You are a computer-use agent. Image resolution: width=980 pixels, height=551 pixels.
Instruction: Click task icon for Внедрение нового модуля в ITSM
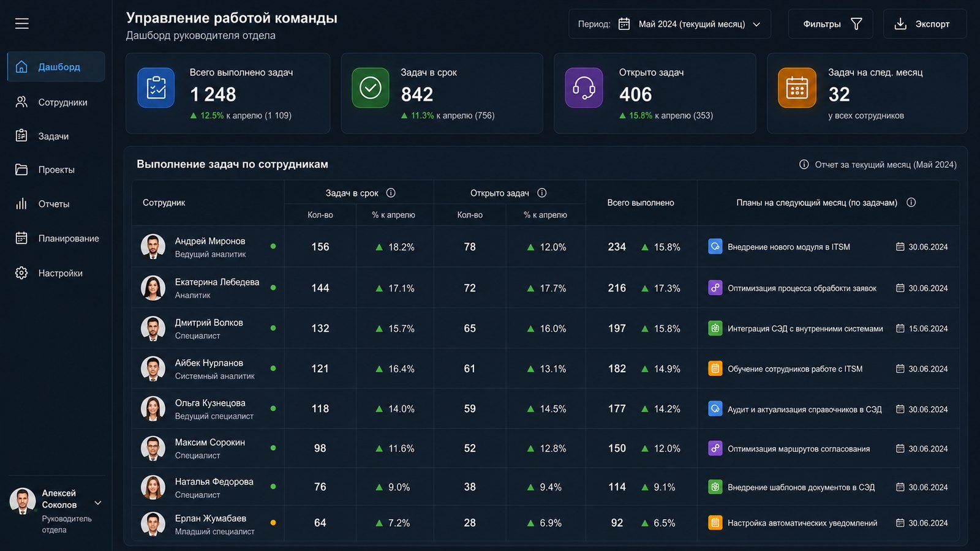point(715,247)
